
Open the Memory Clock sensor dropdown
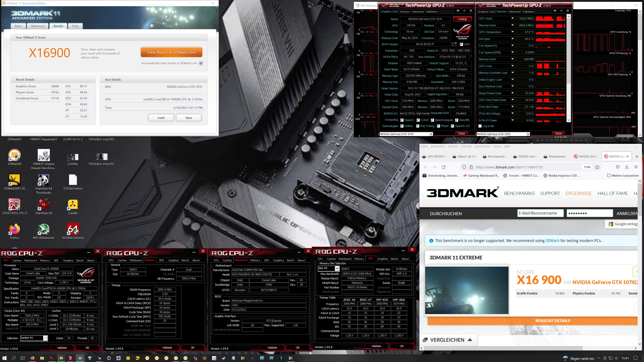click(x=513, y=25)
